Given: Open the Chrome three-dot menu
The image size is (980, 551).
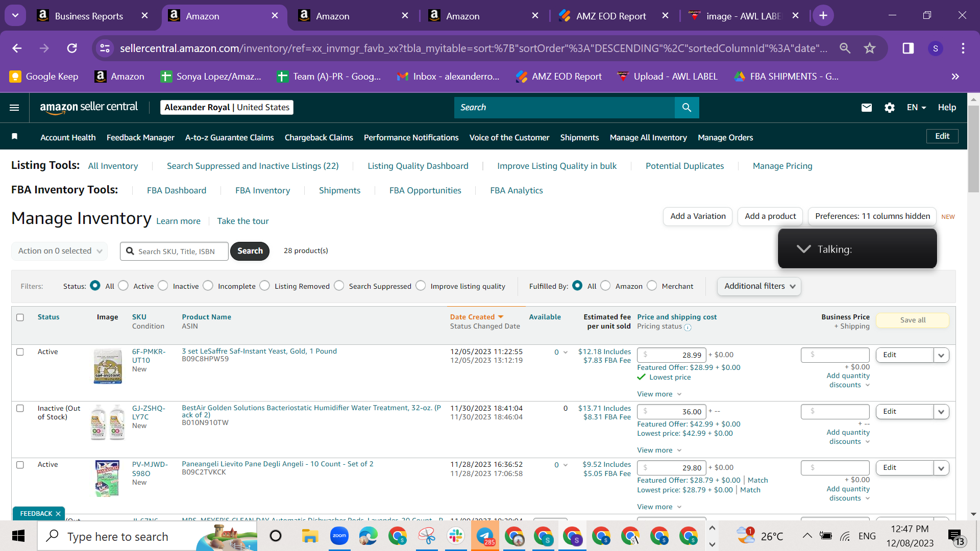Looking at the screenshot, I should click(x=963, y=48).
